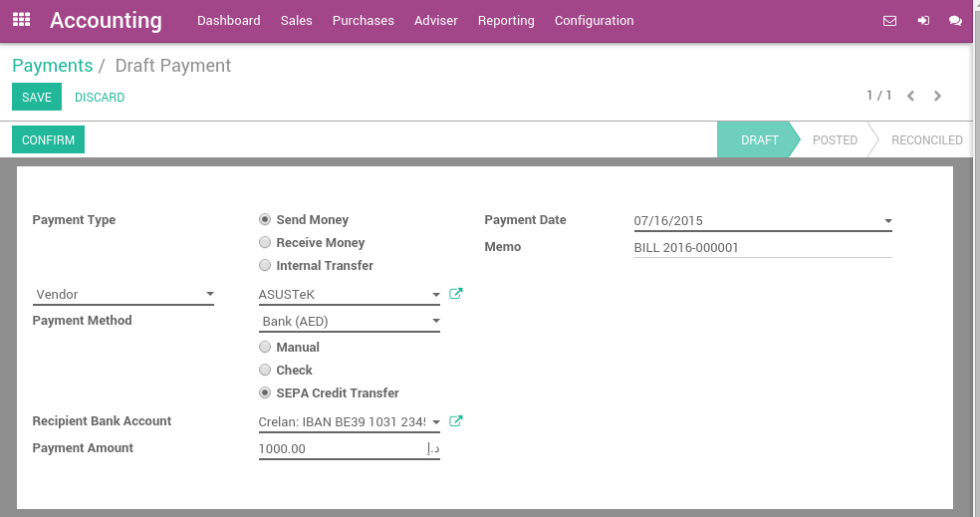Viewport: 980px width, 517px height.
Task: Open the Payment Date picker dropdown
Action: (887, 221)
